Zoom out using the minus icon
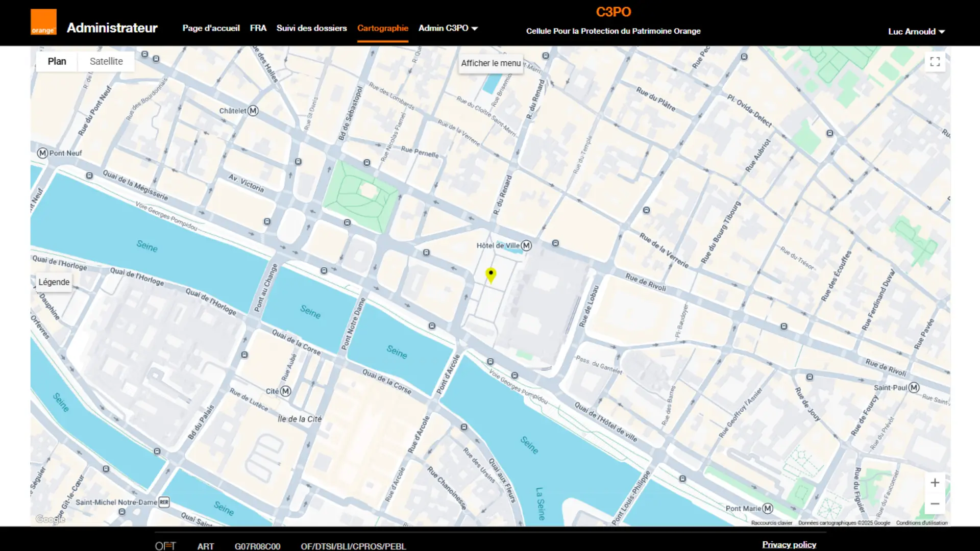 [x=935, y=504]
